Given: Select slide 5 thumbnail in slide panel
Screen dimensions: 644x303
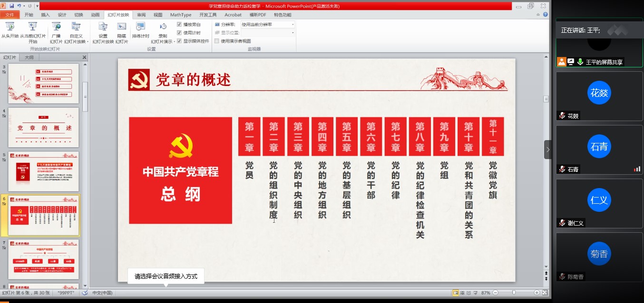Looking at the screenshot, I should [44, 170].
